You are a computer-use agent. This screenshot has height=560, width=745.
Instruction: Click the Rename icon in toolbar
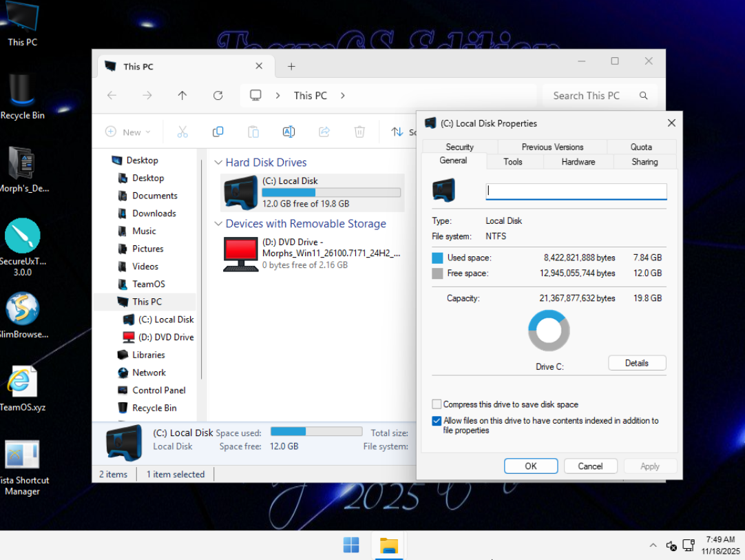[288, 132]
